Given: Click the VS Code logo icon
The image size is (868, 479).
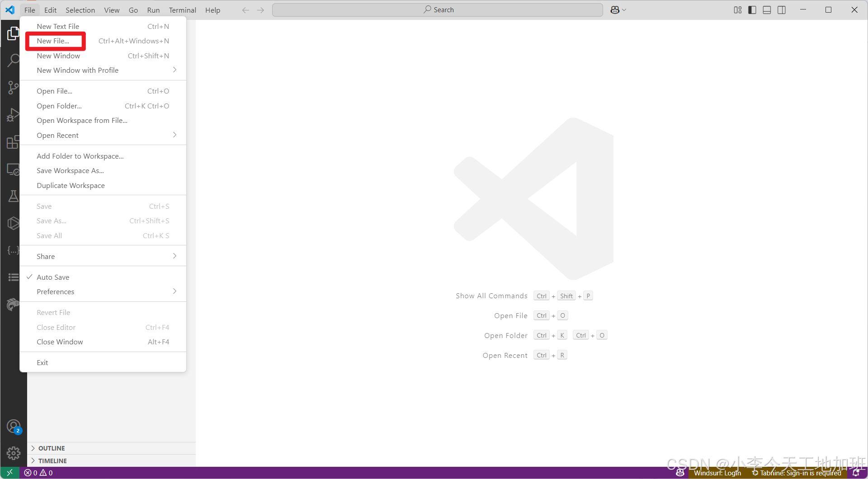Looking at the screenshot, I should click(10, 10).
